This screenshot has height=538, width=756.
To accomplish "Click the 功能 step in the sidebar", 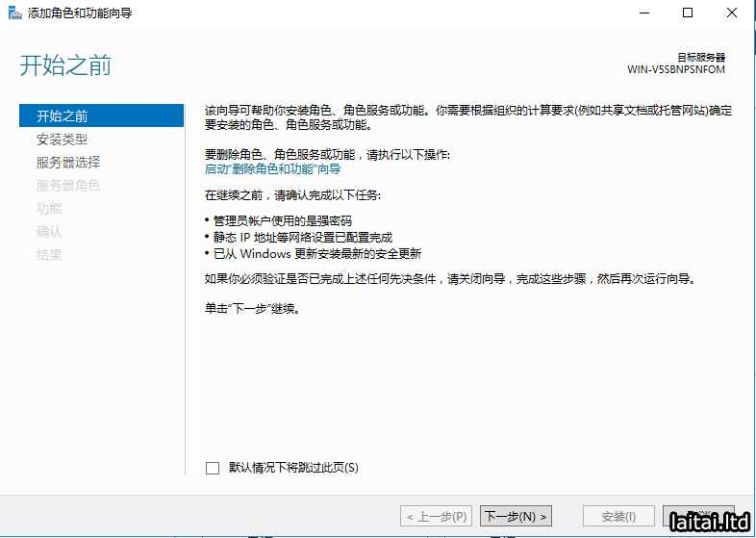I will tap(49, 209).
